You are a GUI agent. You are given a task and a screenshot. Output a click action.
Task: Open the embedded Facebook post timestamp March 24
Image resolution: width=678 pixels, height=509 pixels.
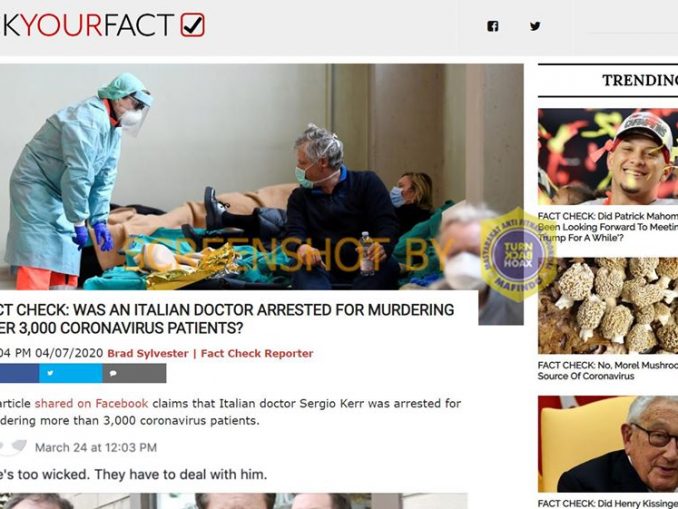96,448
